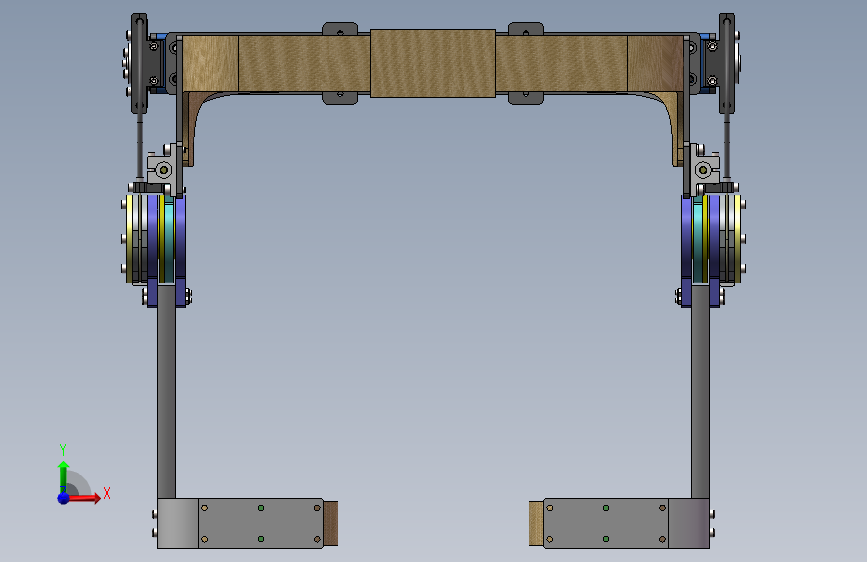867x562 pixels.
Task: Select the right vertical gray leg tube
Action: (700, 392)
